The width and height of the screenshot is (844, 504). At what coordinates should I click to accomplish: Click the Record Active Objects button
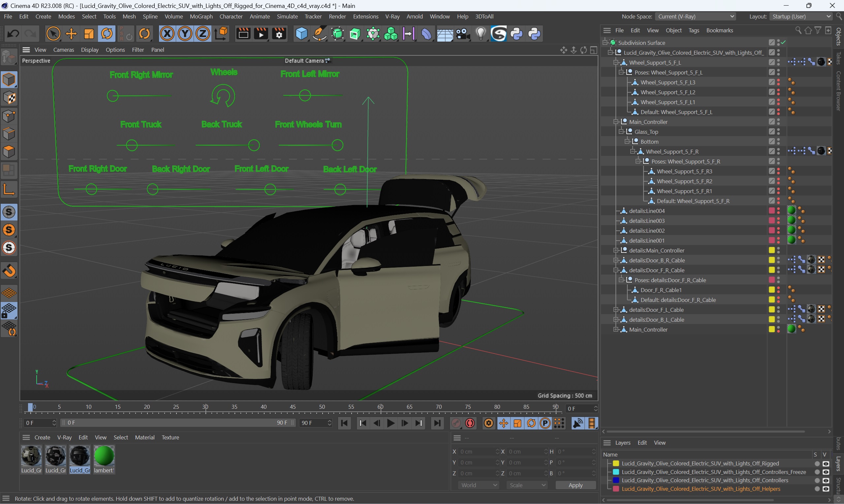(456, 423)
